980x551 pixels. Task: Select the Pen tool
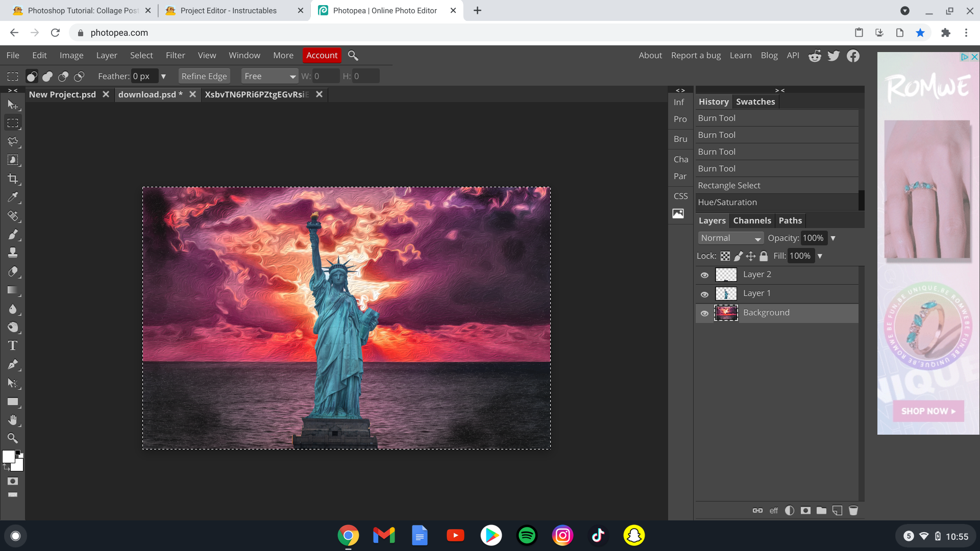click(x=13, y=364)
